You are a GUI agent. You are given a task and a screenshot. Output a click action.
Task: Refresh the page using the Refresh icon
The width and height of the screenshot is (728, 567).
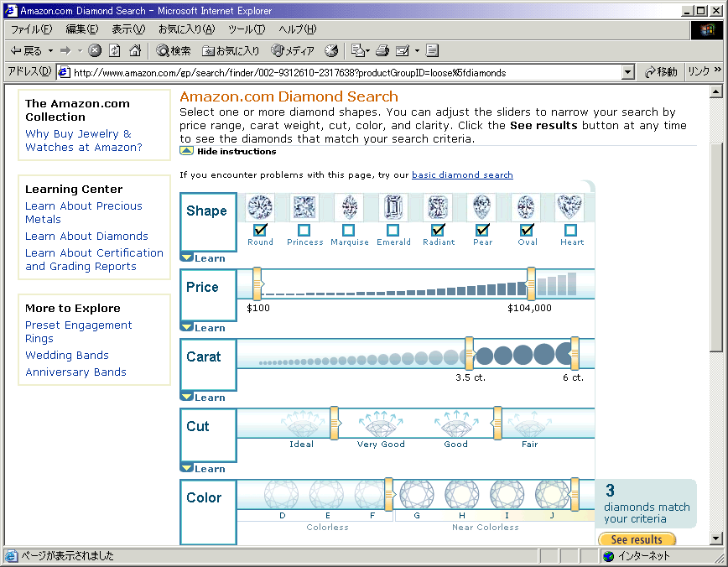pyautogui.click(x=115, y=50)
